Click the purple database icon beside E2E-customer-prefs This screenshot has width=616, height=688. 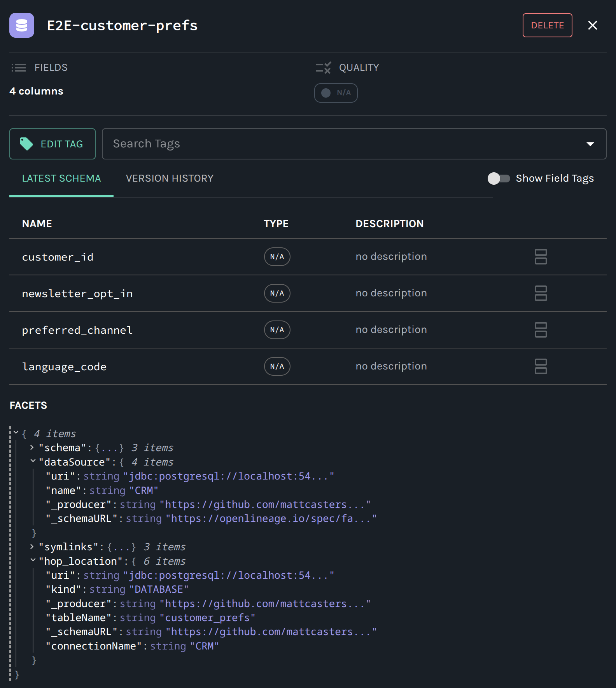point(22,25)
